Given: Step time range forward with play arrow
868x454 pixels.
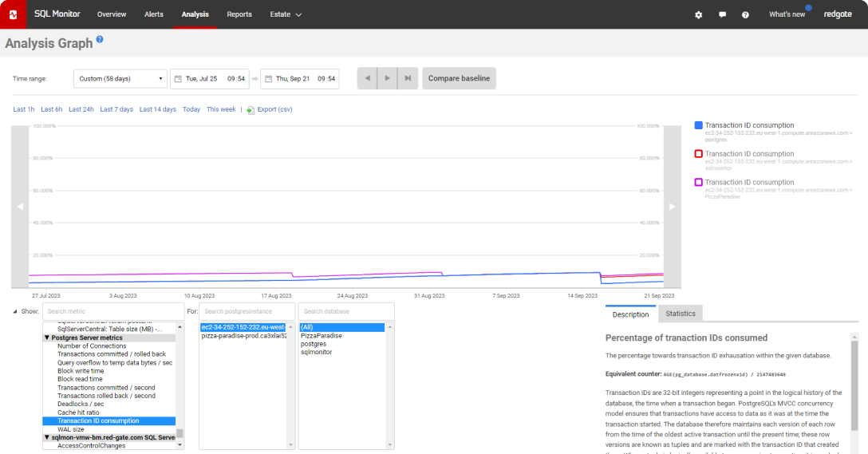Looking at the screenshot, I should pos(388,78).
